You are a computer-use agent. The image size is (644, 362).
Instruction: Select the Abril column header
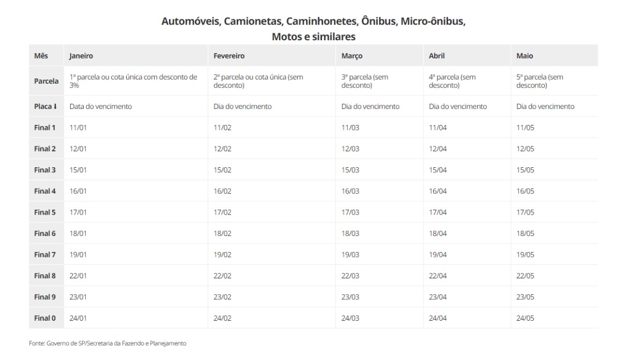point(437,56)
